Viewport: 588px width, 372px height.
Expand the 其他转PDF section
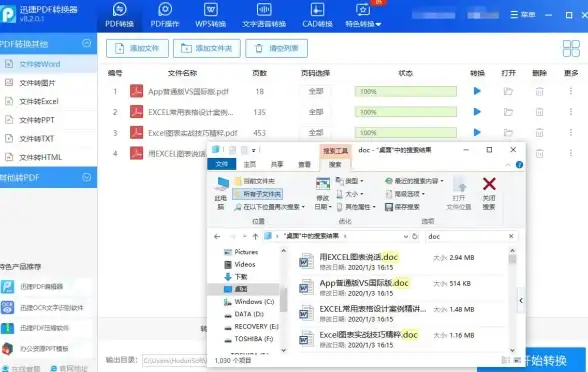86,177
